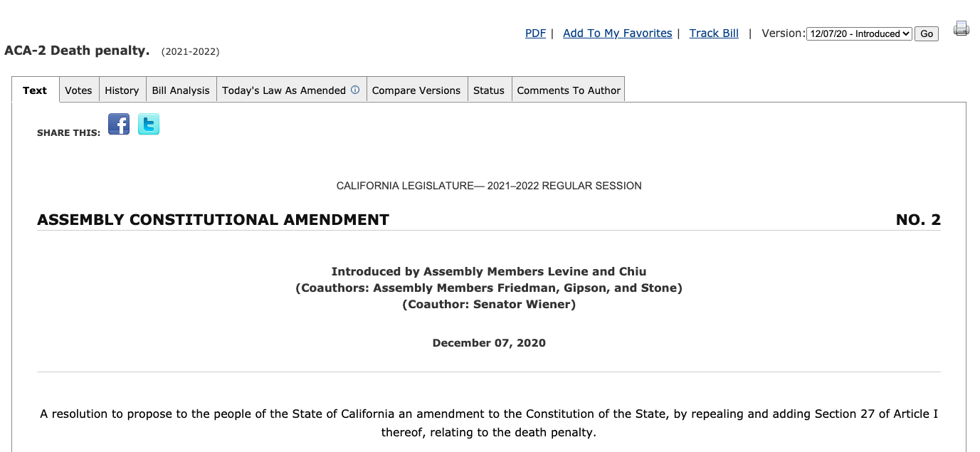
Task: Go to the Compare Versions tab
Action: tap(416, 90)
